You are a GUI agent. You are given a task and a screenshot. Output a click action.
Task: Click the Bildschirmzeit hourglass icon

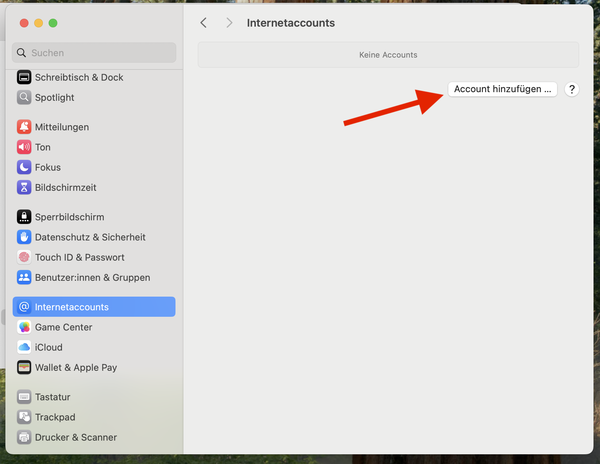25,187
